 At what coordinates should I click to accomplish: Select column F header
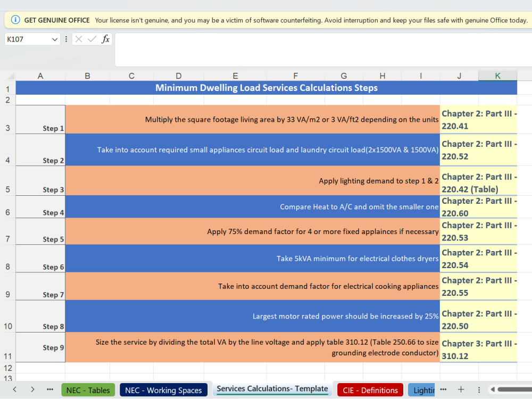coord(295,76)
